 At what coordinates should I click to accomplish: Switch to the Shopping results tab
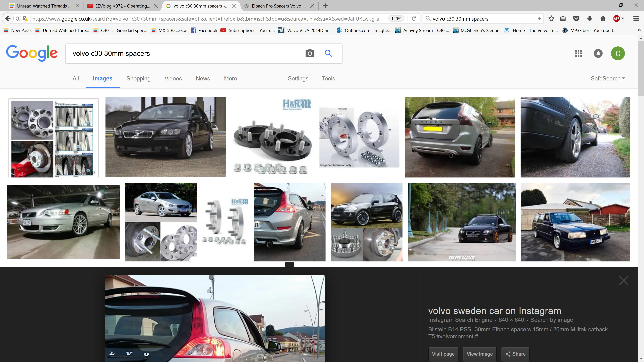(139, 78)
